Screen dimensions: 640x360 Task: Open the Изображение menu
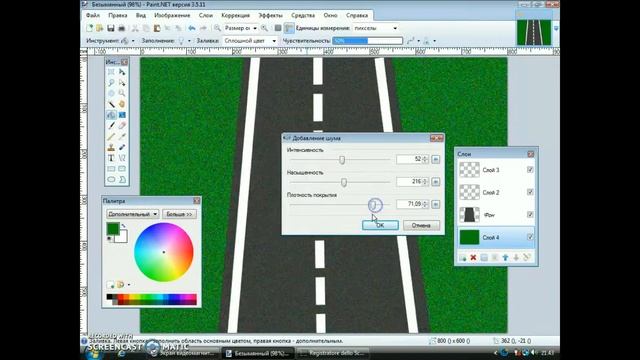coord(172,15)
